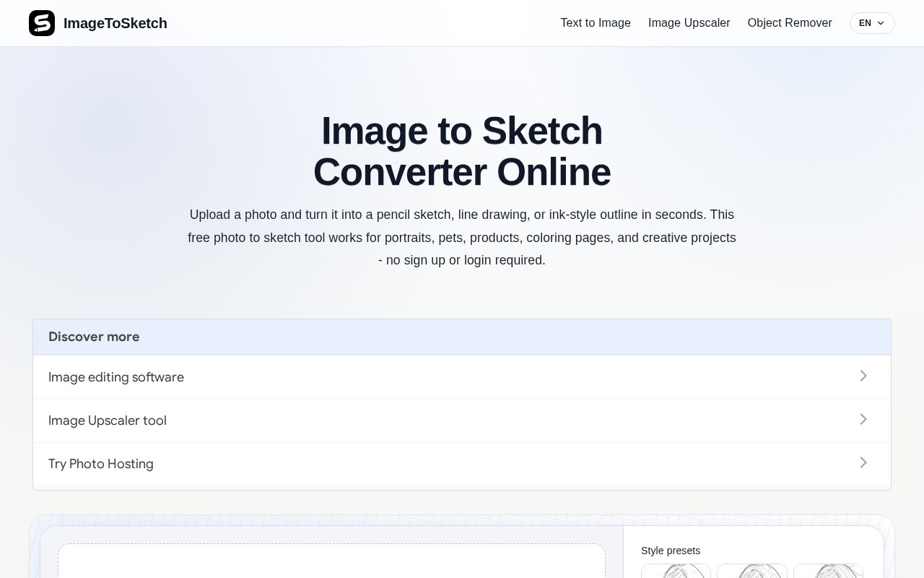Click chevron beside Image editing software
The height and width of the screenshot is (578, 924).
pos(863,376)
